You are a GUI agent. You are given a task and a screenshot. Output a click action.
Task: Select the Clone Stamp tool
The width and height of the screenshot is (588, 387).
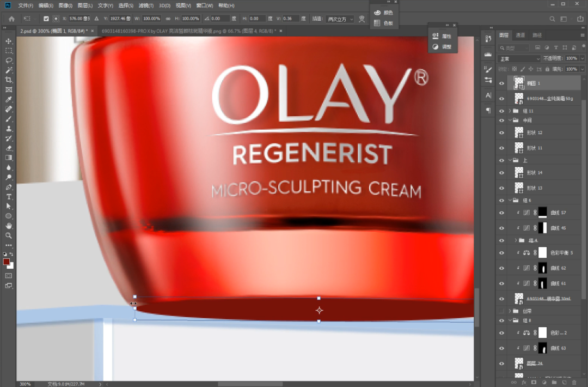tap(9, 129)
